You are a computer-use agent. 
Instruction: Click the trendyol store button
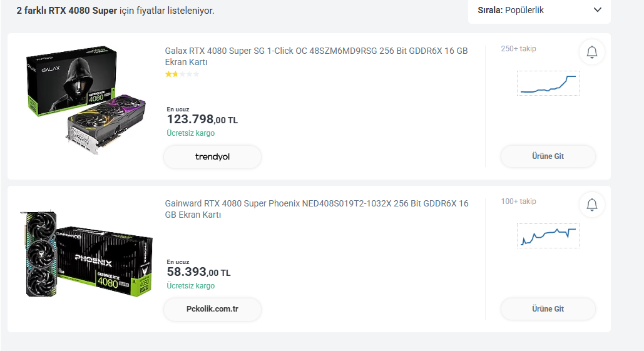(212, 157)
